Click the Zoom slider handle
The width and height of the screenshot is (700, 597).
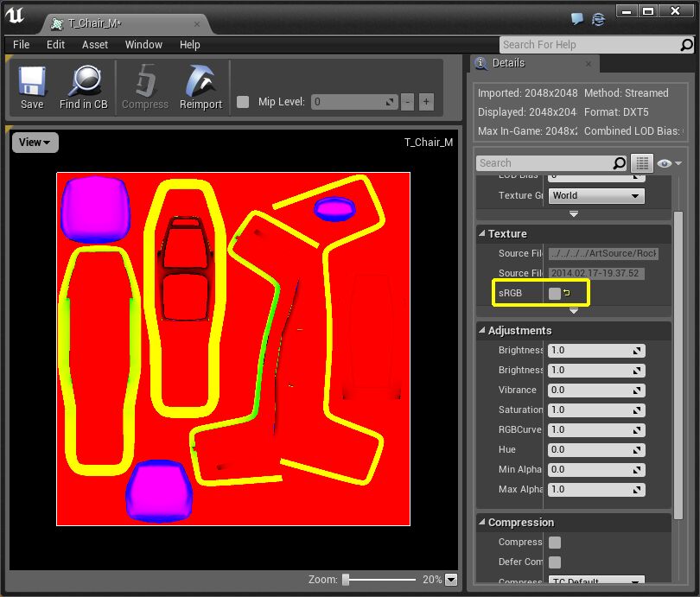tap(346, 580)
